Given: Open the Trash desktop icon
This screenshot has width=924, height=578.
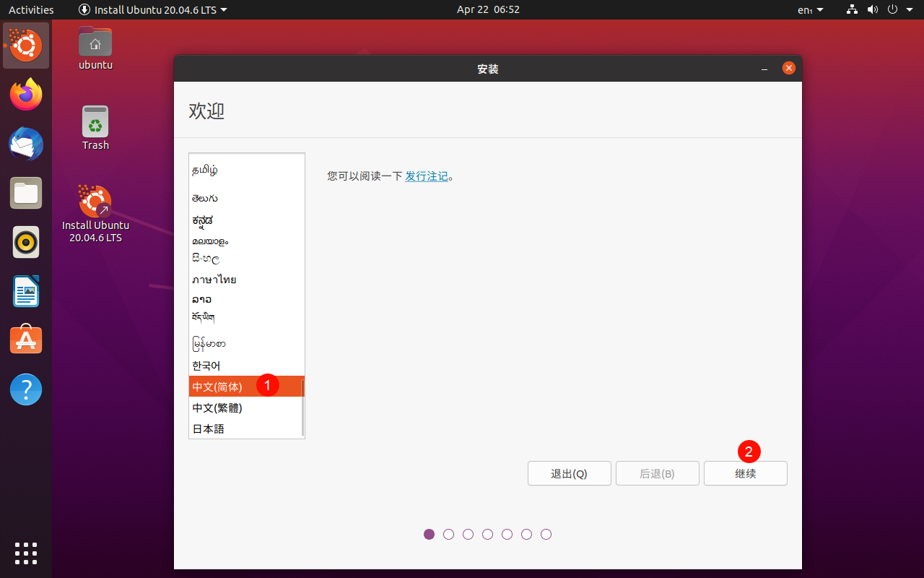Looking at the screenshot, I should point(95,128).
